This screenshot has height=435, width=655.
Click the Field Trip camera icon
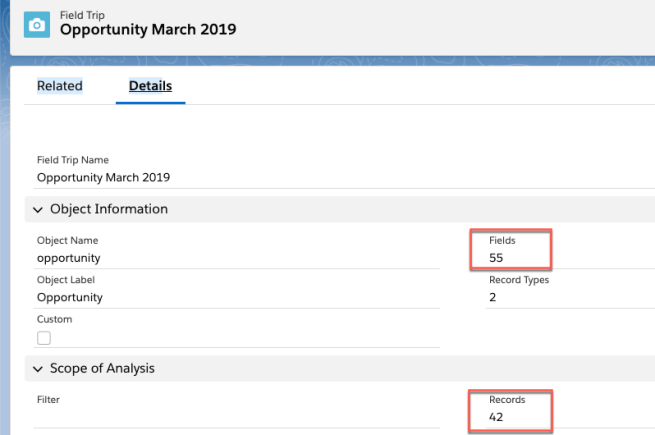(x=37, y=25)
